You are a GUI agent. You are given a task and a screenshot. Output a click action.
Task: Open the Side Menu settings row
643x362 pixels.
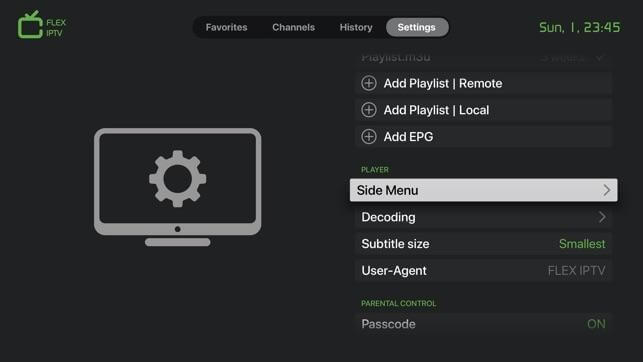tap(483, 190)
